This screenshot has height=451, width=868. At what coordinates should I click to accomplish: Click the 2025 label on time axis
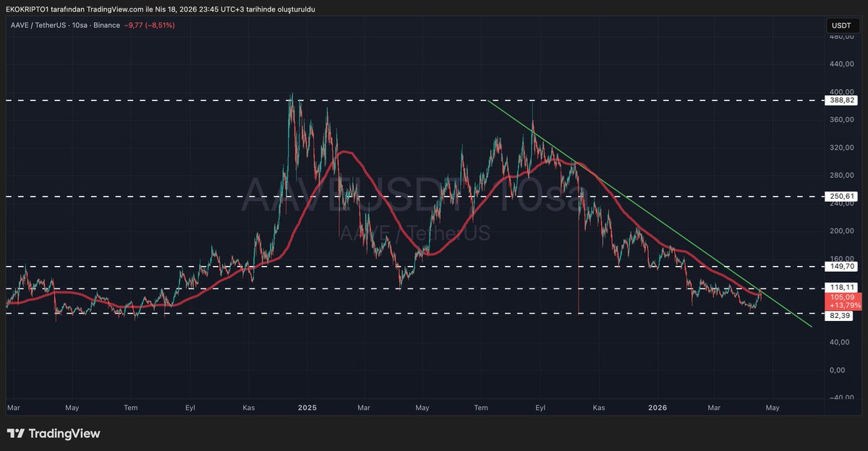tap(306, 408)
